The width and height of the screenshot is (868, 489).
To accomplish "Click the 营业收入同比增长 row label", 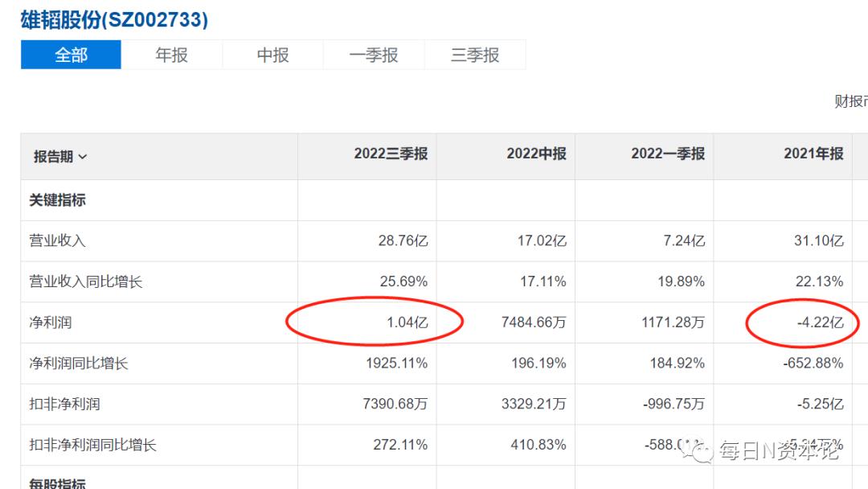I will click(86, 281).
